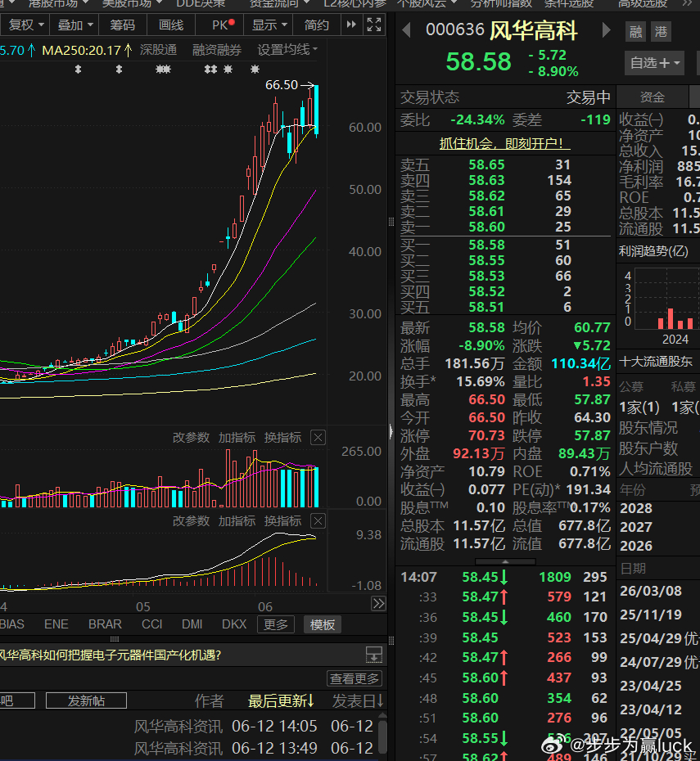Click the 风华高科如何把握电子元器件国产化机遇 headline

pyautogui.click(x=111, y=655)
